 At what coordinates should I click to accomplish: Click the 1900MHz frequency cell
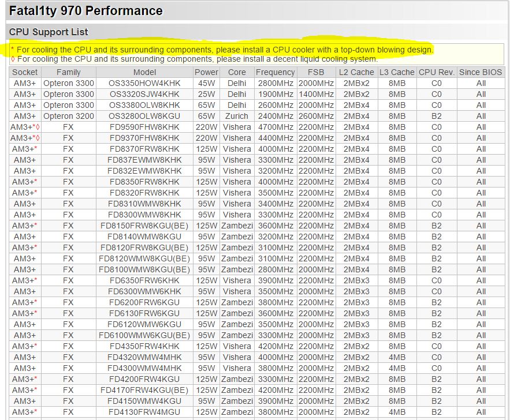276,94
